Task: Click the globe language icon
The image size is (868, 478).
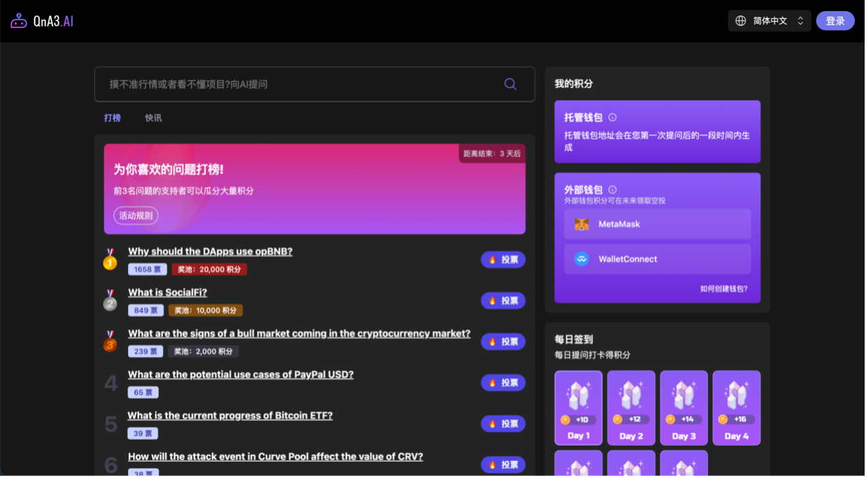Action: pyautogui.click(x=741, y=21)
